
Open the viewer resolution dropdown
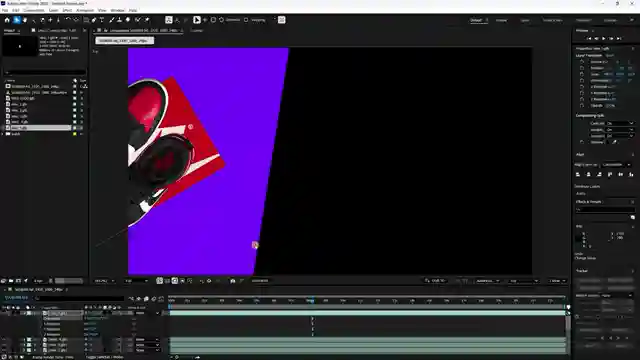136,281
